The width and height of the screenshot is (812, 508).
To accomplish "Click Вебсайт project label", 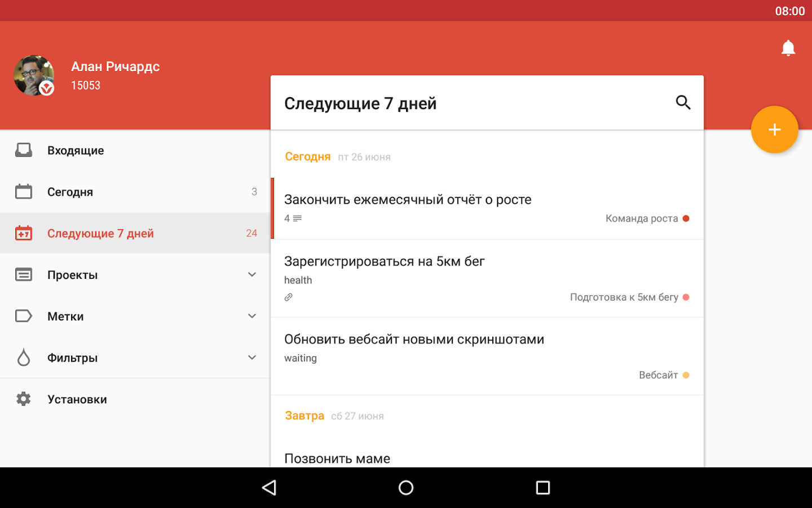I will (x=658, y=375).
